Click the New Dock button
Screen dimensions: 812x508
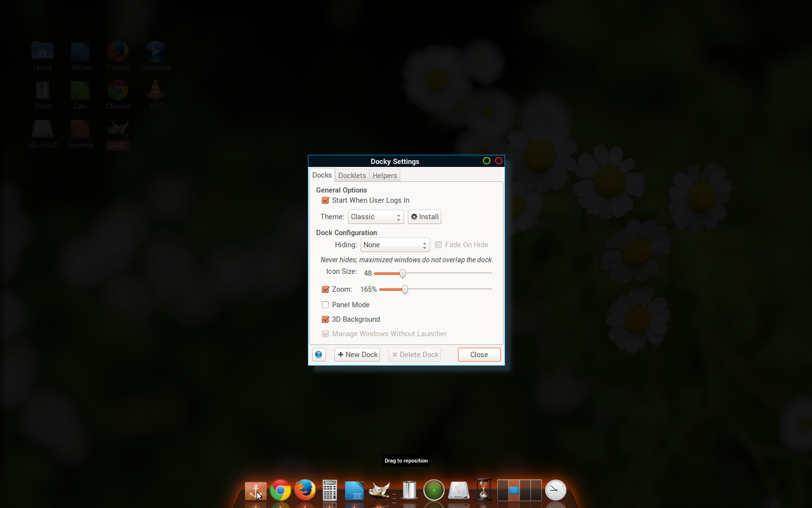pos(357,355)
